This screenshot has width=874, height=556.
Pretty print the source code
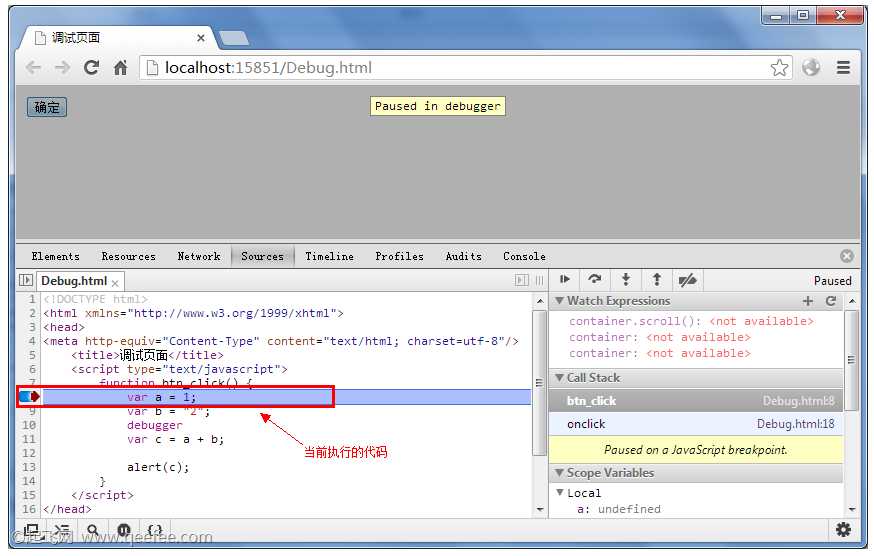[154, 530]
